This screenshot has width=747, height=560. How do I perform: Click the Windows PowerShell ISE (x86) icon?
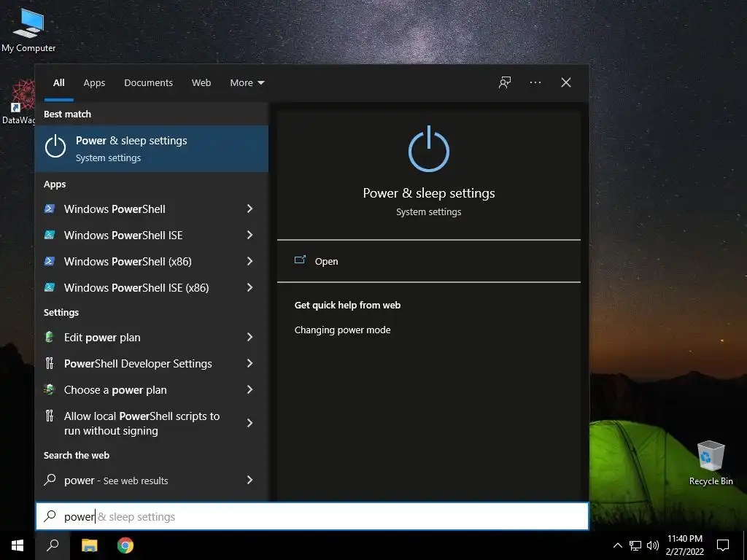coord(50,287)
